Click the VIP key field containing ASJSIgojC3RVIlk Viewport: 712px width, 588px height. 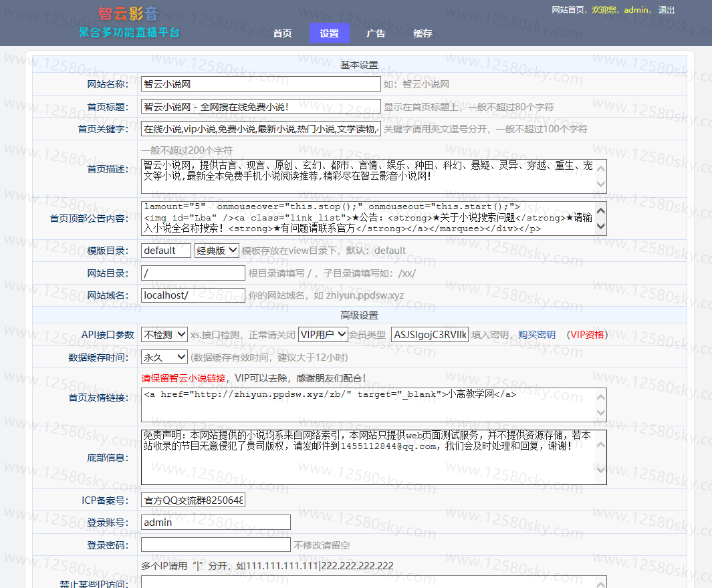[429, 334]
